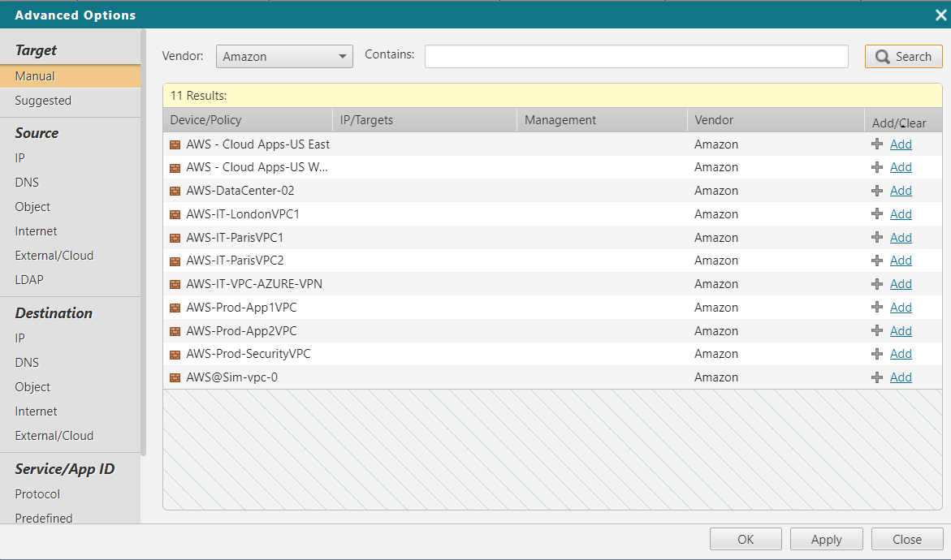Click the plus icon for AWS-IT-LondonVPC1

point(877,214)
